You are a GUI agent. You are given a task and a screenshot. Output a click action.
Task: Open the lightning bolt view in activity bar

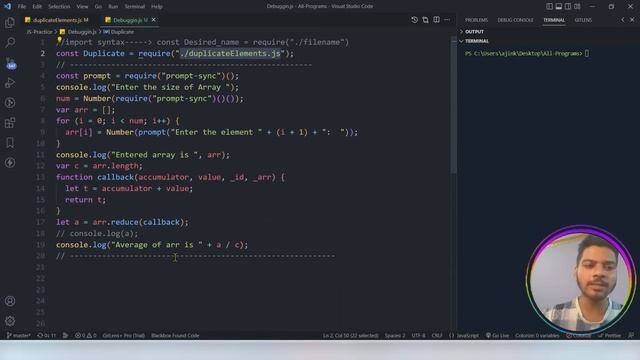pyautogui.click(x=10, y=162)
